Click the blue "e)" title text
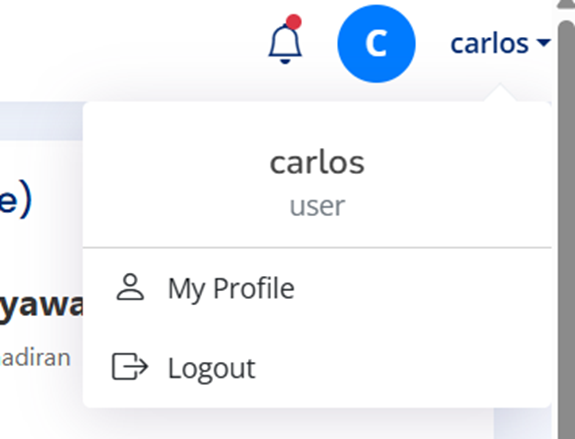 click(16, 200)
